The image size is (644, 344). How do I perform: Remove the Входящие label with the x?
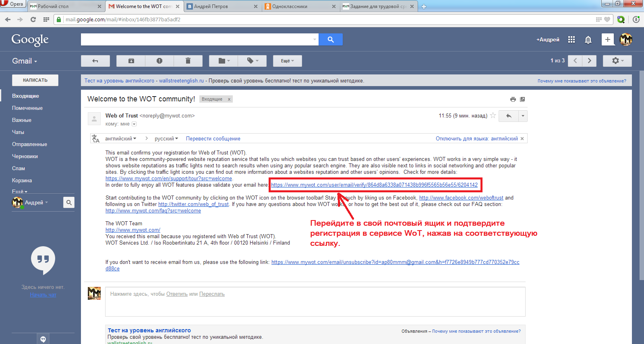(229, 99)
